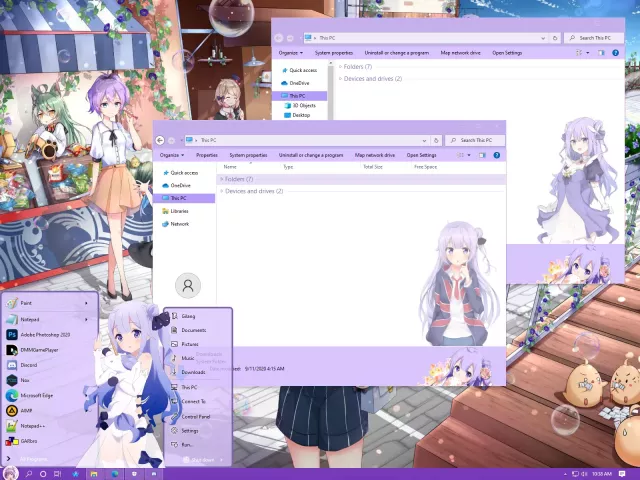Toggle the preview pane in front window

(482, 155)
